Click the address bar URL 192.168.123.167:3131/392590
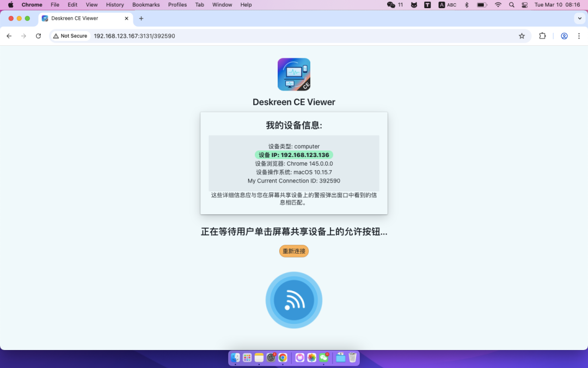This screenshot has height=368, width=588. click(134, 36)
